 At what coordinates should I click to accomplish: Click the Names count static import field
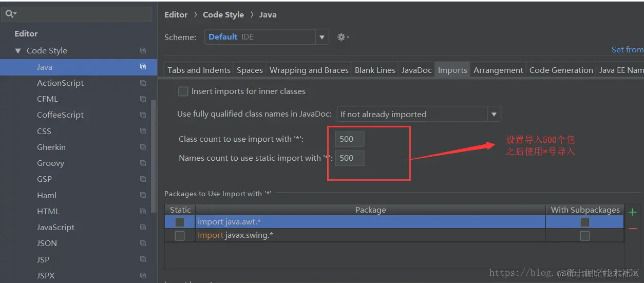[x=350, y=158]
